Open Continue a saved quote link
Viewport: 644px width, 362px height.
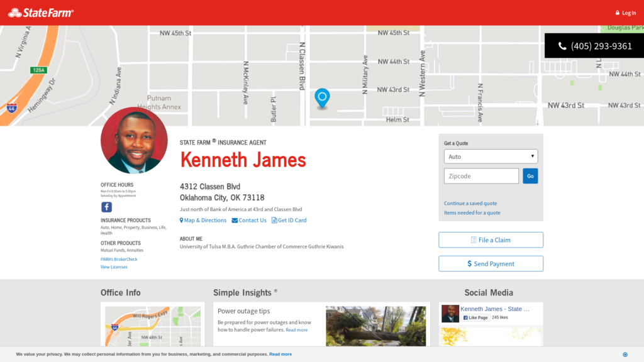coord(470,204)
